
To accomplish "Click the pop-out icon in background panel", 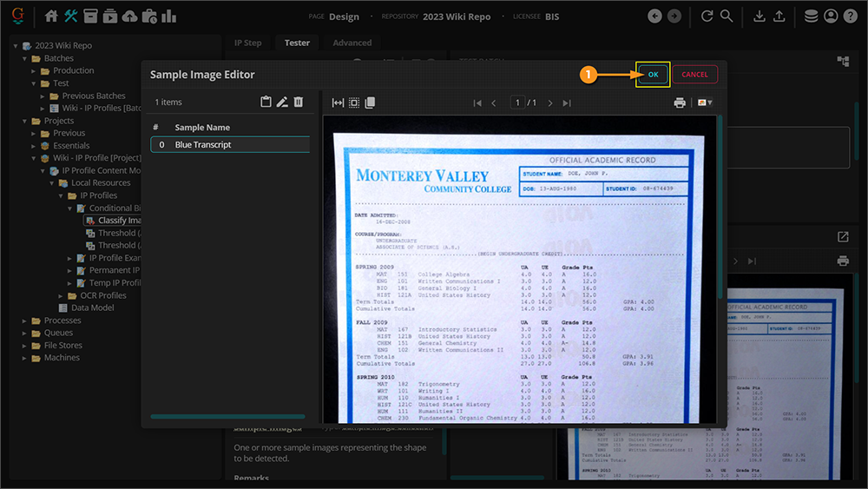I will 843,237.
